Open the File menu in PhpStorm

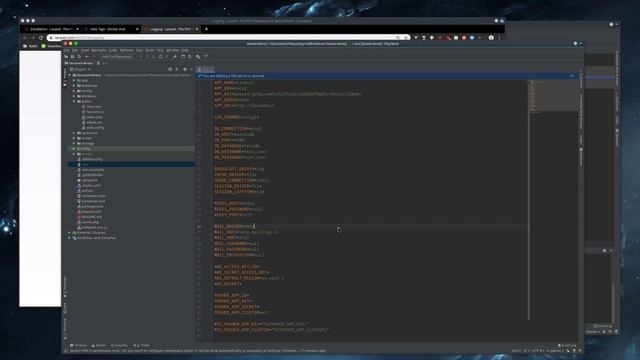[67, 50]
